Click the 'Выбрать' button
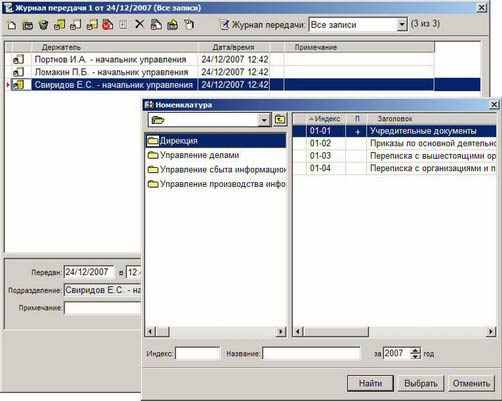 pyautogui.click(x=421, y=384)
